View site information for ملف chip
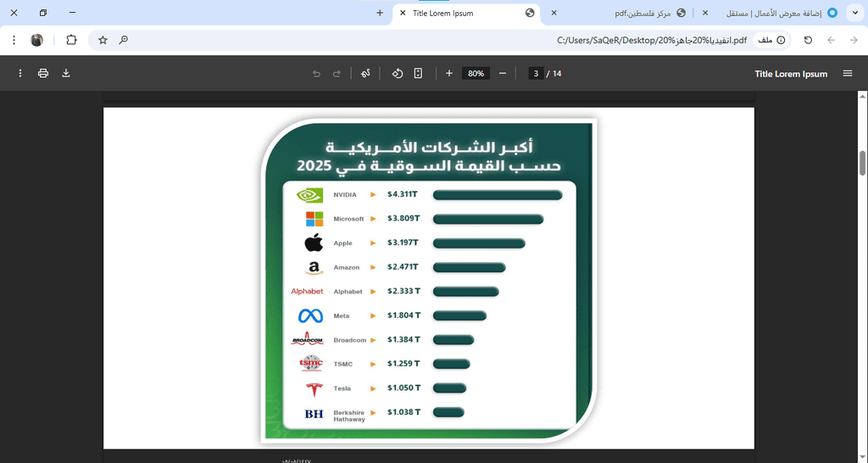Image resolution: width=868 pixels, height=463 pixels. pyautogui.click(x=771, y=40)
